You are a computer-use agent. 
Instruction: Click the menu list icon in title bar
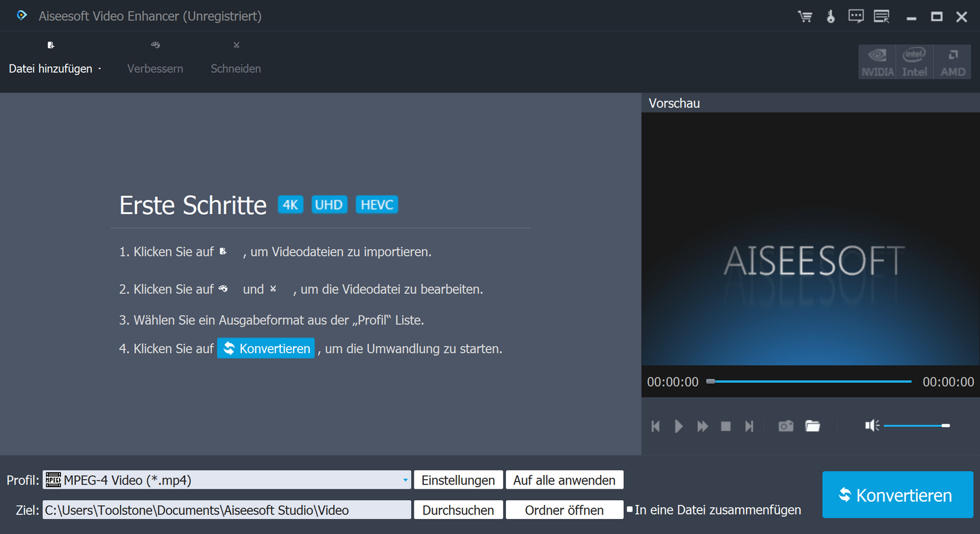click(x=882, y=16)
